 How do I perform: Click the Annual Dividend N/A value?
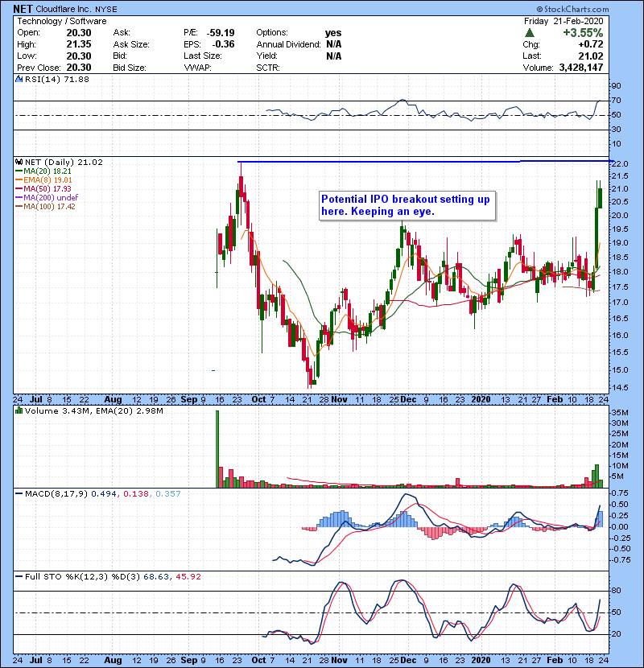point(334,44)
